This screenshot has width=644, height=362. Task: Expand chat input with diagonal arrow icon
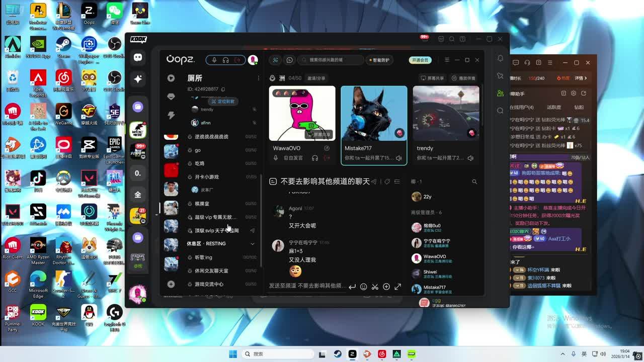point(398,287)
